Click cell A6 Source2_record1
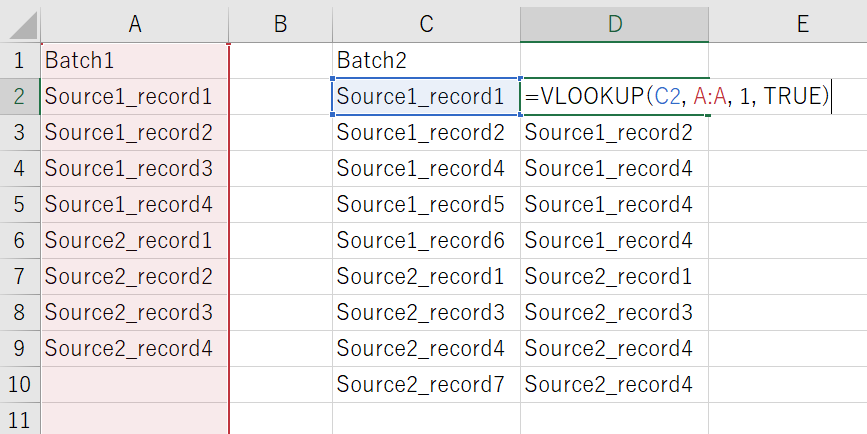The height and width of the screenshot is (434, 867). 134,240
